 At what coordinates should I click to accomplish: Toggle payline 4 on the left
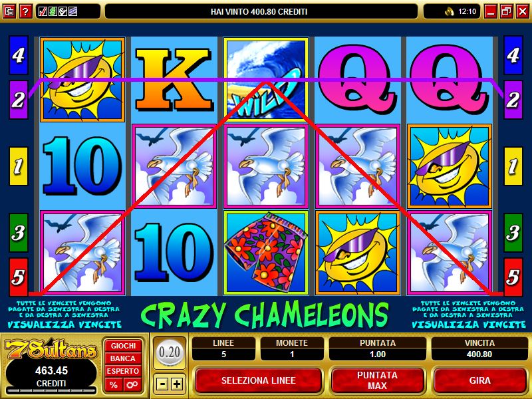19,55
